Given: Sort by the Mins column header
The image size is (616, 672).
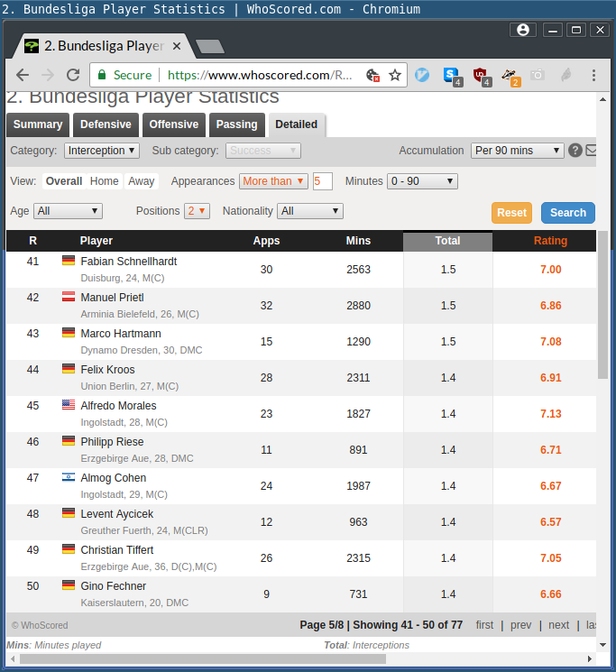Looking at the screenshot, I should coord(358,241).
